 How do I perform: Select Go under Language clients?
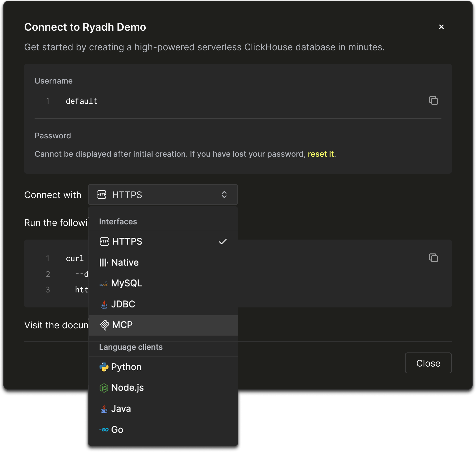click(163, 430)
